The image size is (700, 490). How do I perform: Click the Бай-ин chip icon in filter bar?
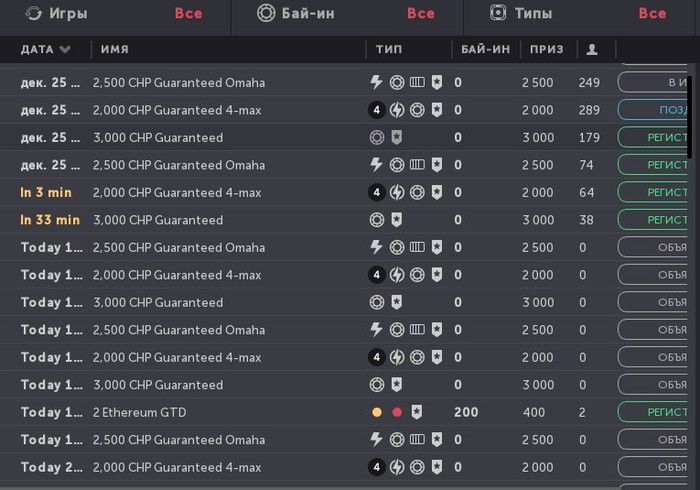tap(265, 13)
